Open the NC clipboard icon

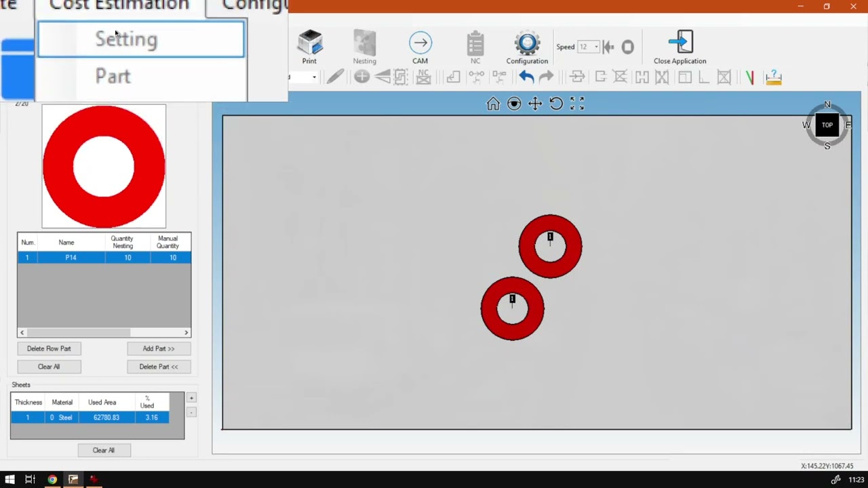[x=475, y=43]
